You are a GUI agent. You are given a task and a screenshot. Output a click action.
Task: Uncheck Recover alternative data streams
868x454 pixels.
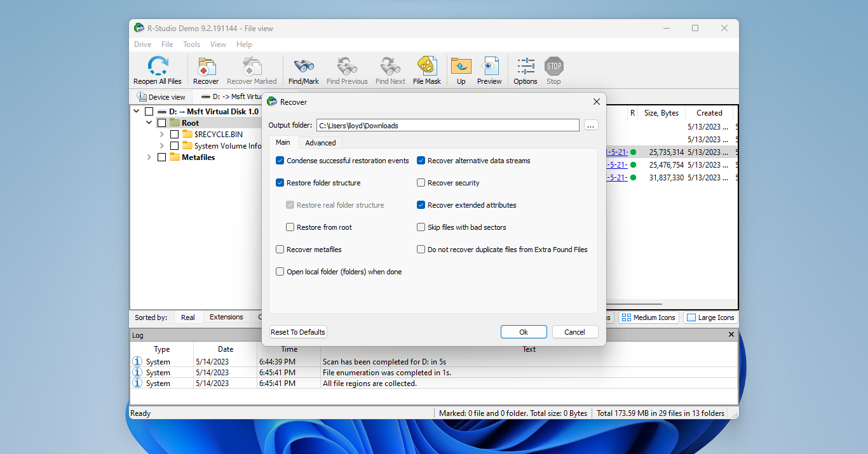(421, 161)
